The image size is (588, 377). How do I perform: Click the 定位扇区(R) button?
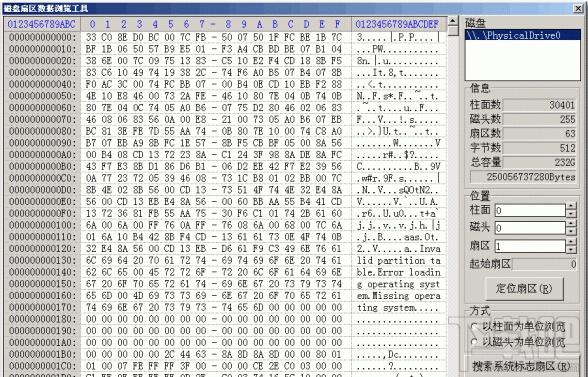point(524,288)
